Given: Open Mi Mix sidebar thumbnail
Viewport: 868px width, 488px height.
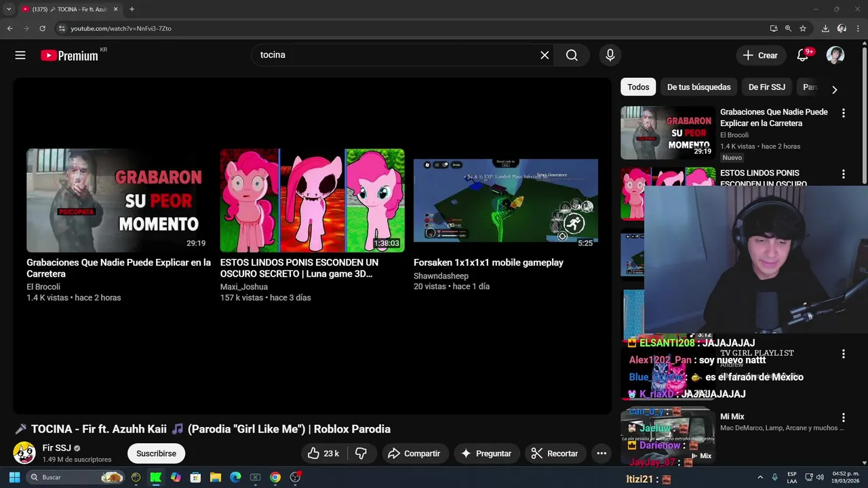Looking at the screenshot, I should 668,436.
